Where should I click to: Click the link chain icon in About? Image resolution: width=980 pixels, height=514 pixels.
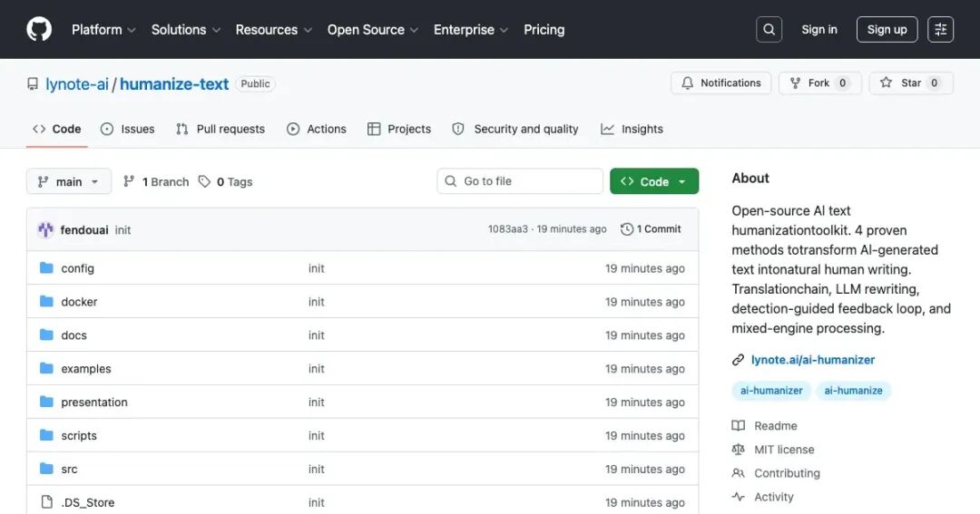point(738,360)
